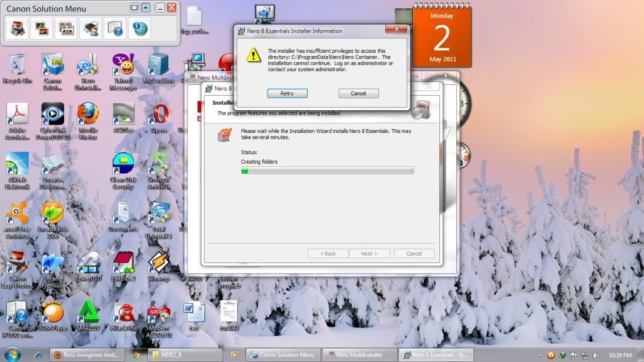Show hidden system tray icons arrow
The width and height of the screenshot is (644, 362).
click(539, 356)
